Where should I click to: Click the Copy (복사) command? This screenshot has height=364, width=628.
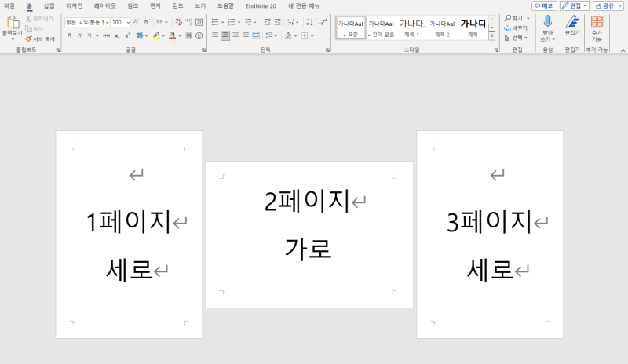pyautogui.click(x=34, y=29)
